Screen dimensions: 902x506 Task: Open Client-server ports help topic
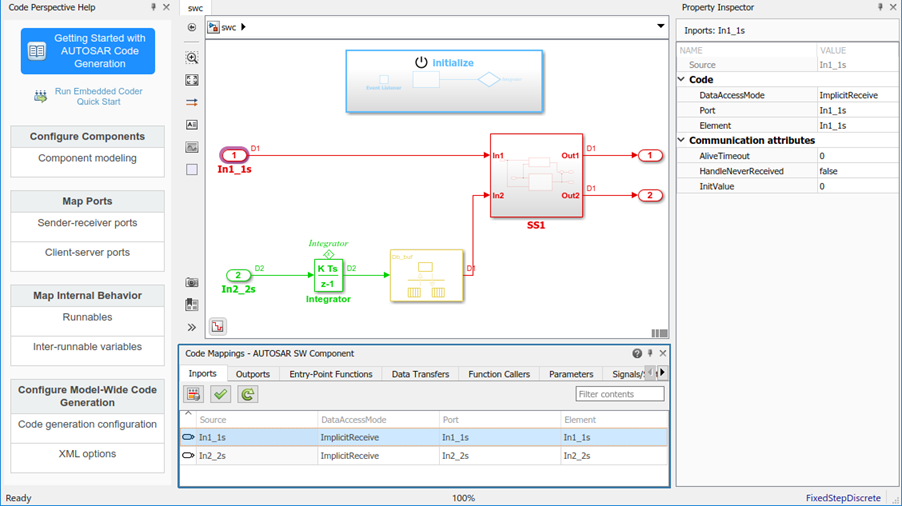pyautogui.click(x=87, y=252)
